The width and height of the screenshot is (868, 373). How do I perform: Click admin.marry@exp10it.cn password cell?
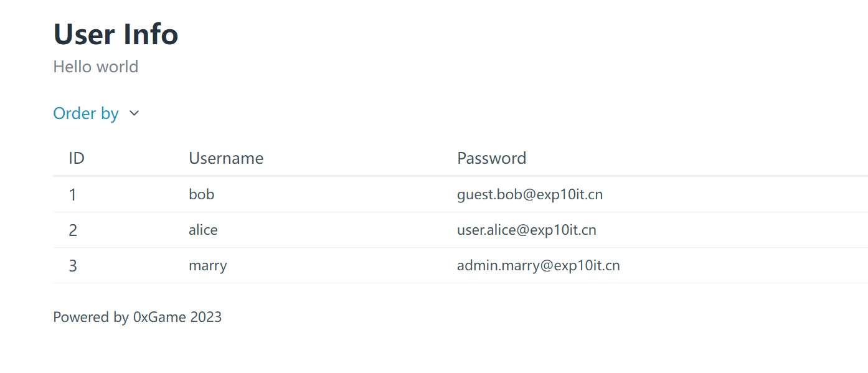(x=539, y=266)
